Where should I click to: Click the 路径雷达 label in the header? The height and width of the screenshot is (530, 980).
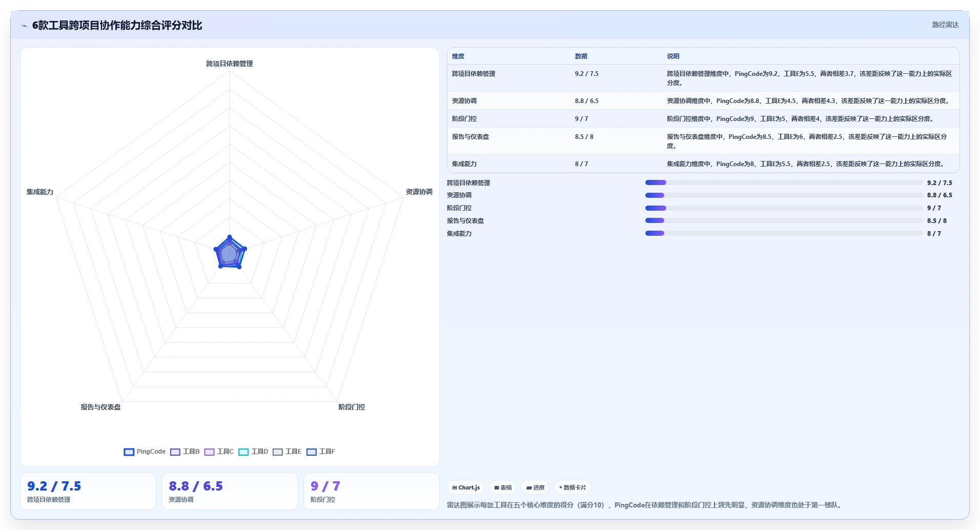[945, 25]
